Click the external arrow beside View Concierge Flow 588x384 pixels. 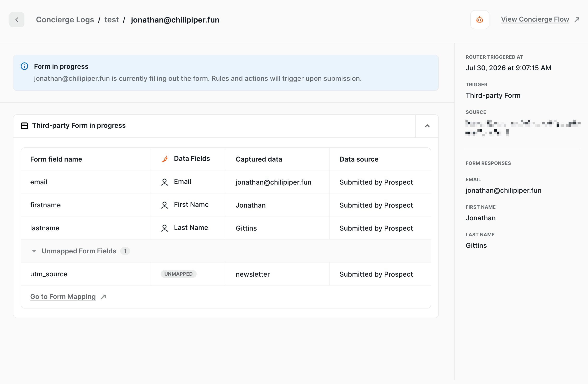tap(577, 19)
